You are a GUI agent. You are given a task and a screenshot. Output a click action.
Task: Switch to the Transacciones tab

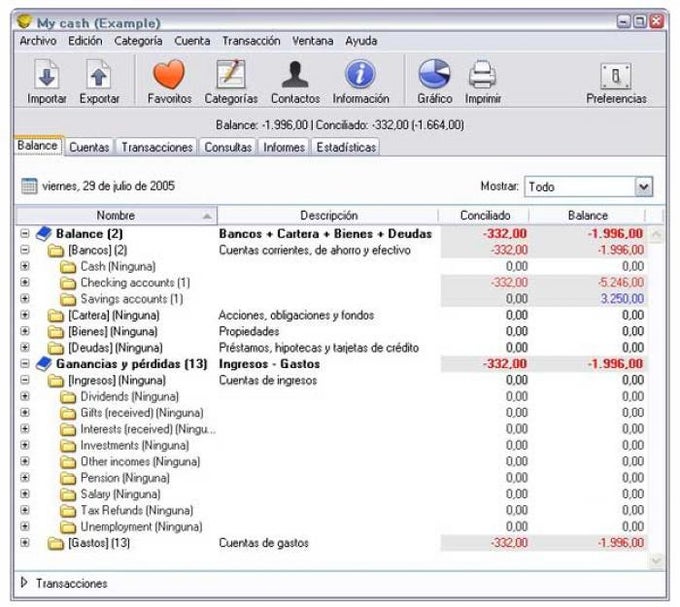point(157,147)
